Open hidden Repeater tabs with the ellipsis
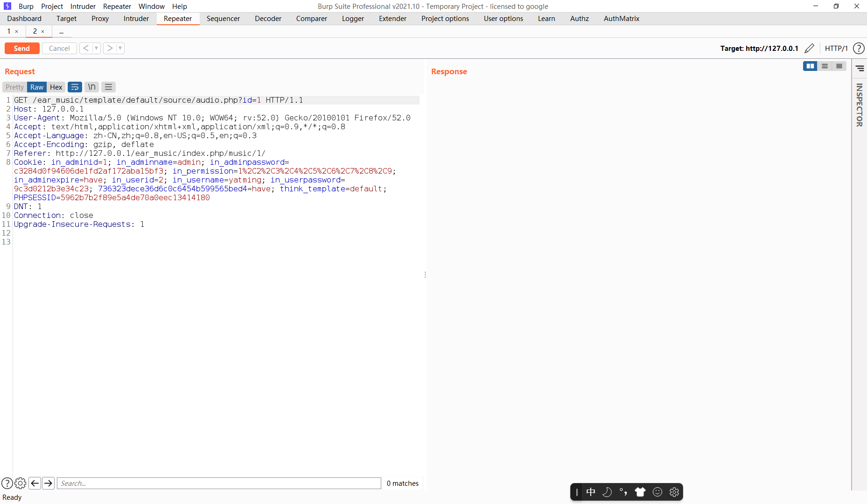 coord(61,31)
